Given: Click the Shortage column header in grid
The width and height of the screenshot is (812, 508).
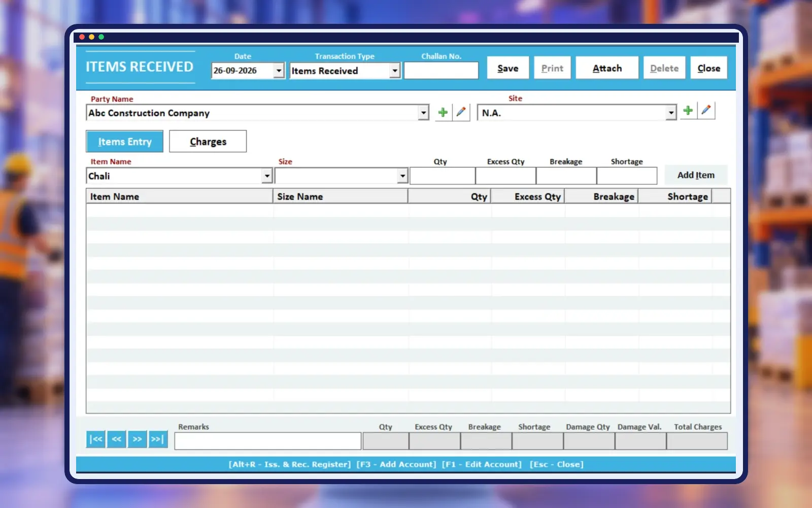Looking at the screenshot, I should [x=675, y=197].
